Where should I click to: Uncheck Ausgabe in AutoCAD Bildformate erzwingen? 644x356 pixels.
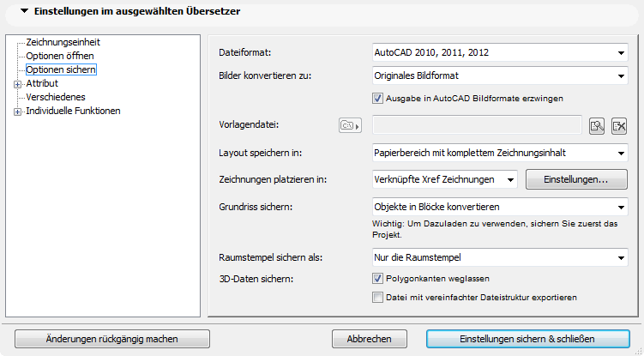377,99
